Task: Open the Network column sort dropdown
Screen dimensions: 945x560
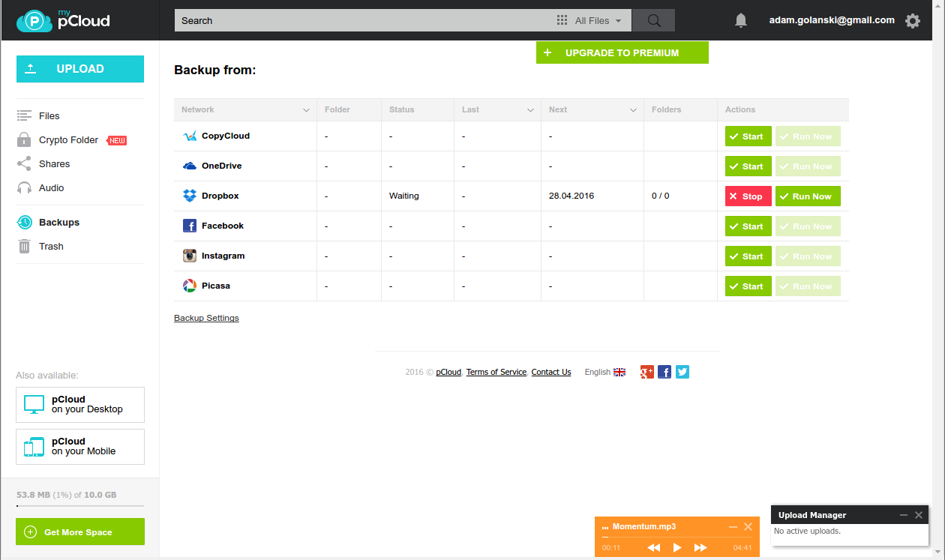Action: (x=306, y=110)
